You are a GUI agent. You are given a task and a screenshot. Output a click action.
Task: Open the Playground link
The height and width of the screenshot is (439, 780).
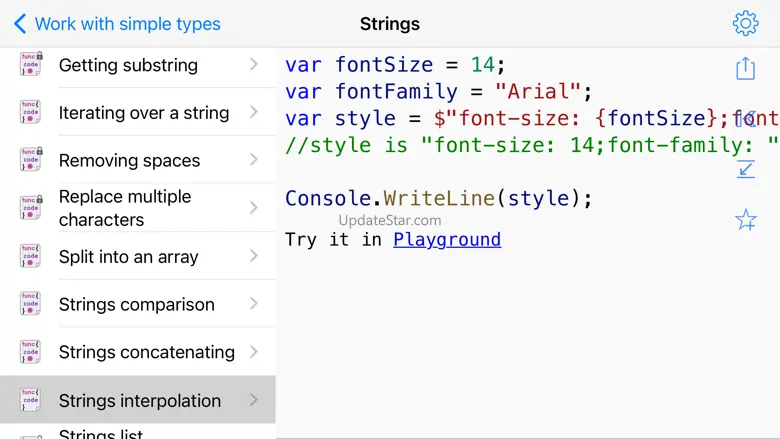pos(447,240)
